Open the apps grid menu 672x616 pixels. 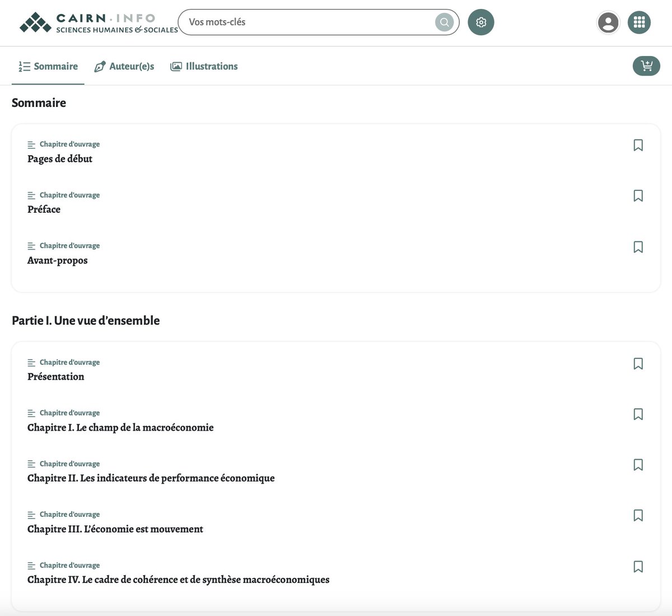coord(639,22)
